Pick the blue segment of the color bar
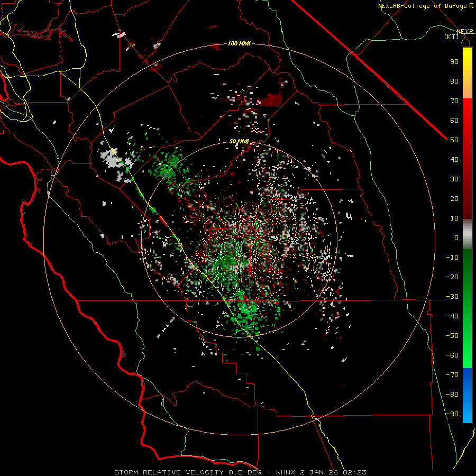This screenshot has width=476, height=476. (467, 395)
